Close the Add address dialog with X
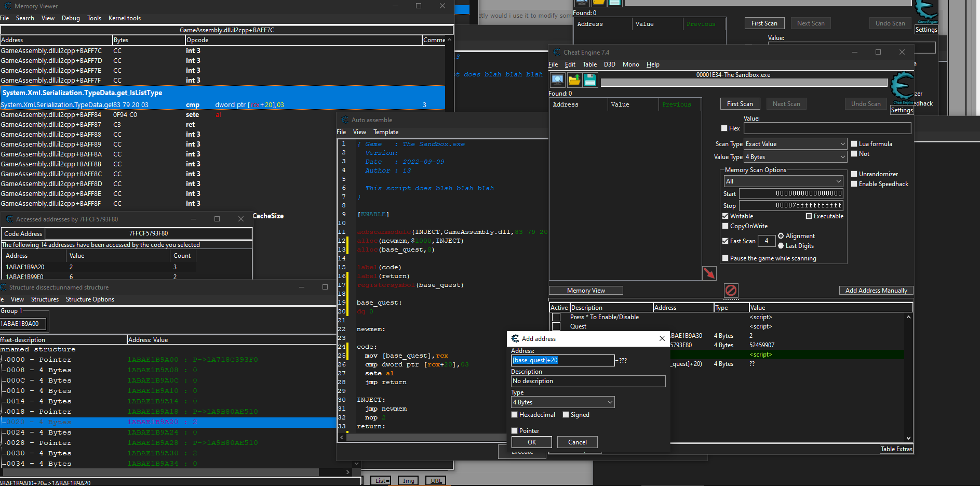 (662, 338)
